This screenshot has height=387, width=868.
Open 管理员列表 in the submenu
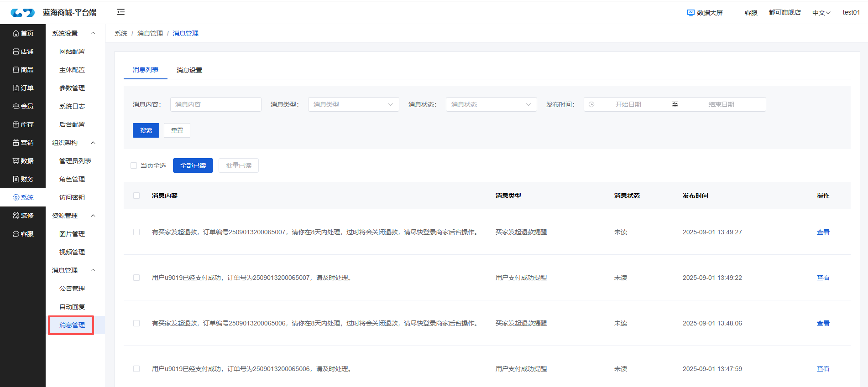click(75, 161)
